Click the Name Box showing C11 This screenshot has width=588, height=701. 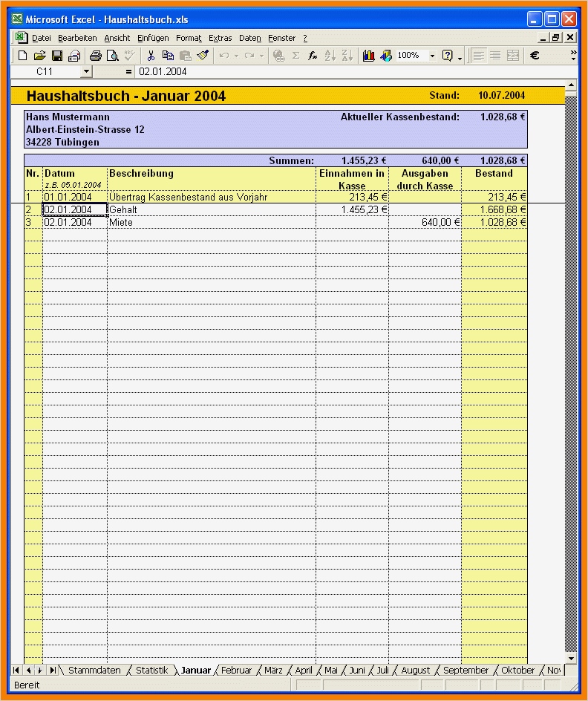pos(45,71)
